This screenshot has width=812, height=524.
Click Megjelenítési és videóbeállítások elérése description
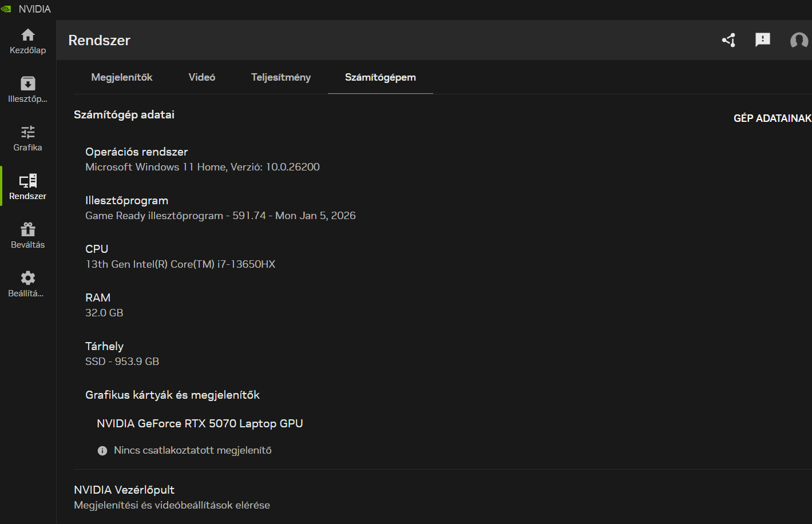(172, 505)
